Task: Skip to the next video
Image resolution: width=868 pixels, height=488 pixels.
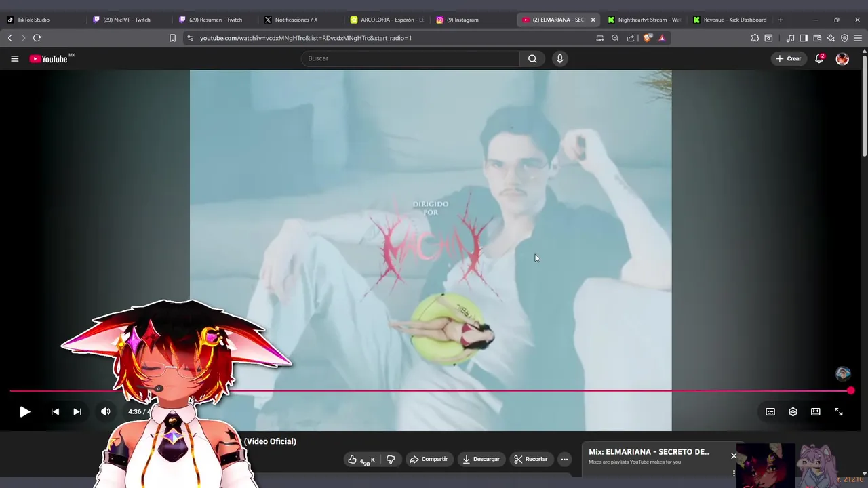Action: pyautogui.click(x=77, y=411)
